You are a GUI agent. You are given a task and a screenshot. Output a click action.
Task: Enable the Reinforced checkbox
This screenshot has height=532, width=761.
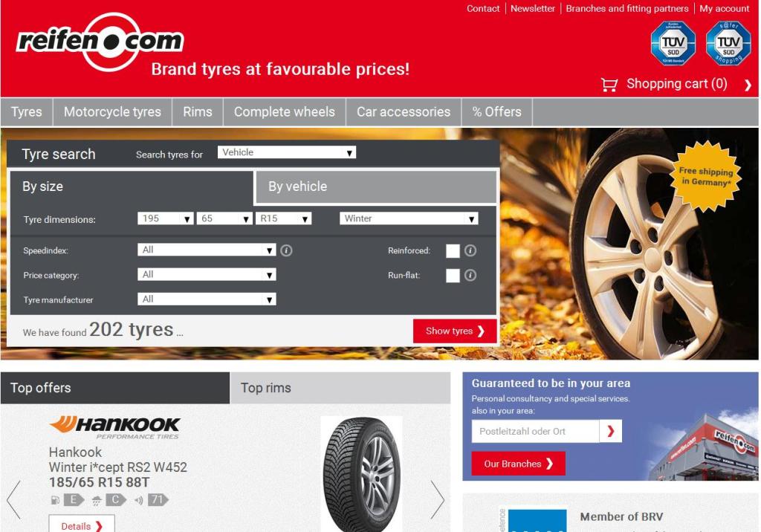[x=453, y=251]
